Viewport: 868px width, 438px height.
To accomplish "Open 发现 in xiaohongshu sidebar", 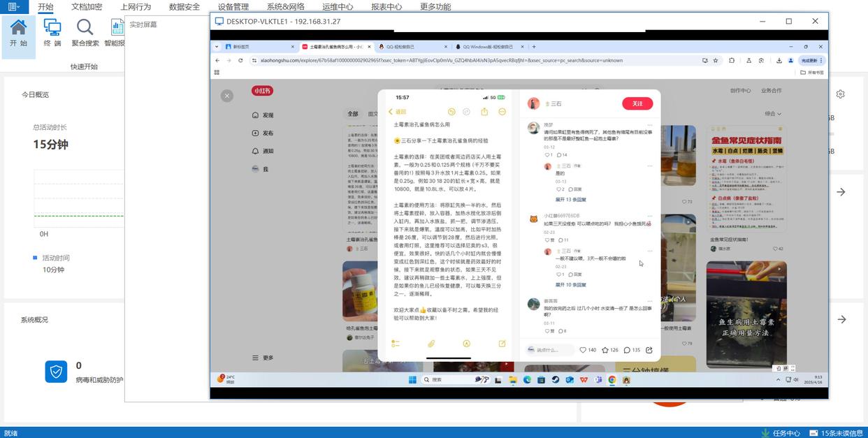I will pos(263,115).
